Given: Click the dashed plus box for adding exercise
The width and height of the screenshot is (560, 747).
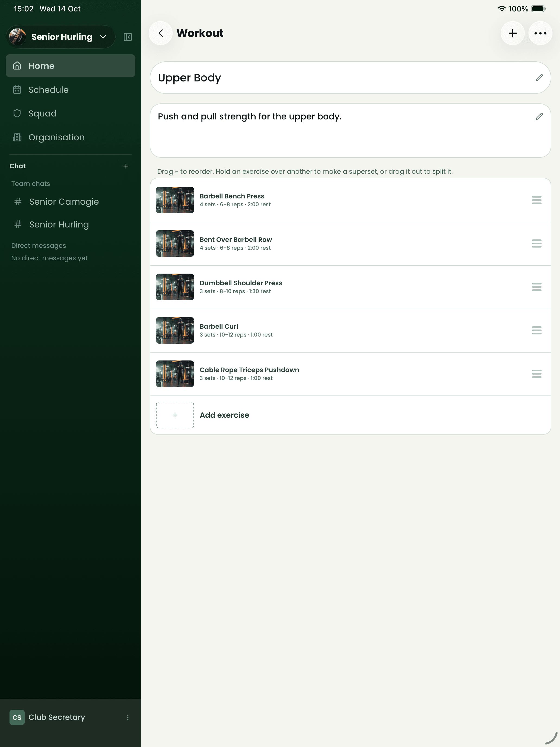Looking at the screenshot, I should tap(175, 415).
